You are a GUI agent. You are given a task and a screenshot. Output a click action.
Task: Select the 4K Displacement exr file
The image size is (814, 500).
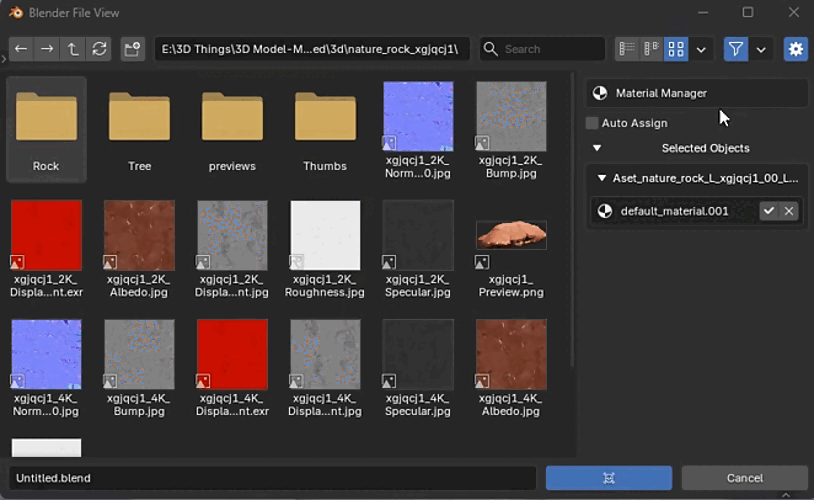pos(232,354)
